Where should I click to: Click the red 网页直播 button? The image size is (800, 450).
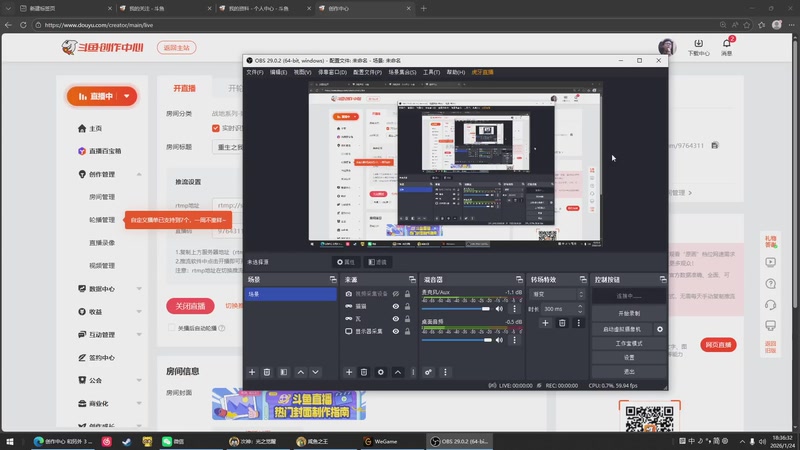tap(718, 345)
